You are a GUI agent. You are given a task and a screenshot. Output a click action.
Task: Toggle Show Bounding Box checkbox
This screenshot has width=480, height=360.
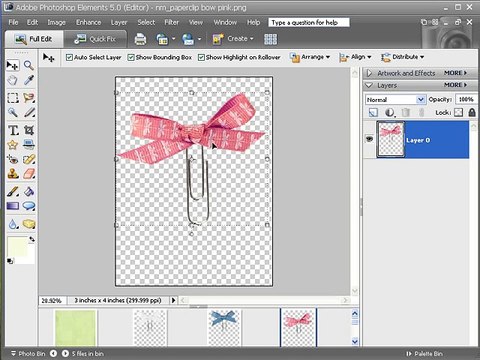[x=131, y=57]
